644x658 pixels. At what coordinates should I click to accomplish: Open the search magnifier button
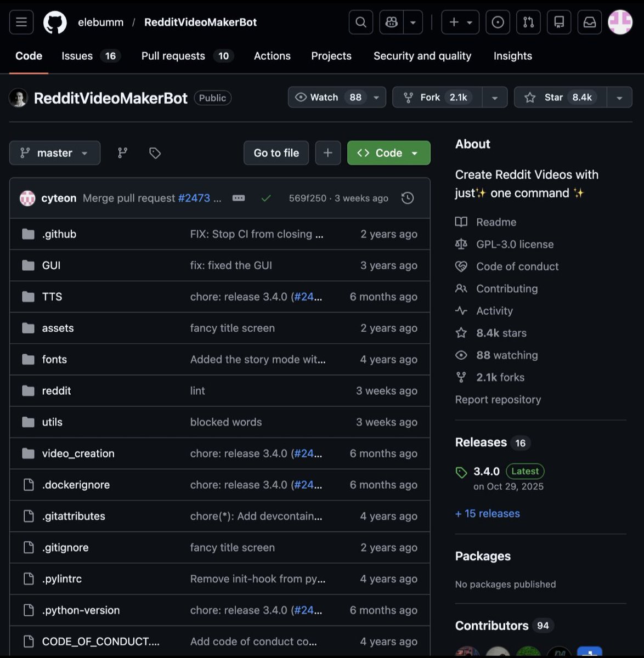pyautogui.click(x=361, y=22)
